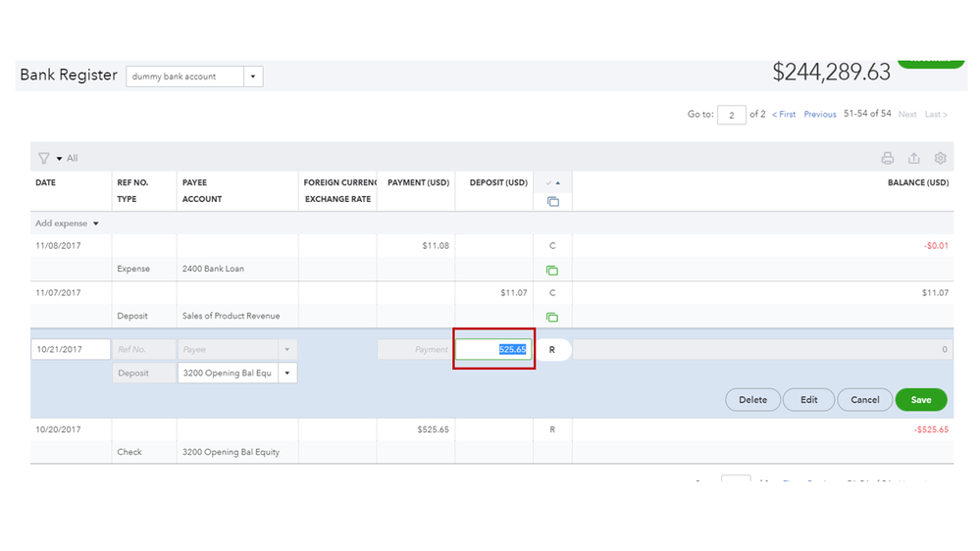The width and height of the screenshot is (980, 551).
Task: Print the register with printer icon
Action: coord(888,158)
